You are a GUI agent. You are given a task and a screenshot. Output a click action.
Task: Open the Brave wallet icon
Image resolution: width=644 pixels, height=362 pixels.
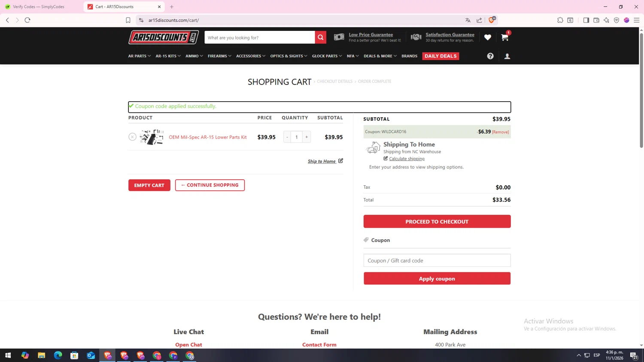(596, 20)
